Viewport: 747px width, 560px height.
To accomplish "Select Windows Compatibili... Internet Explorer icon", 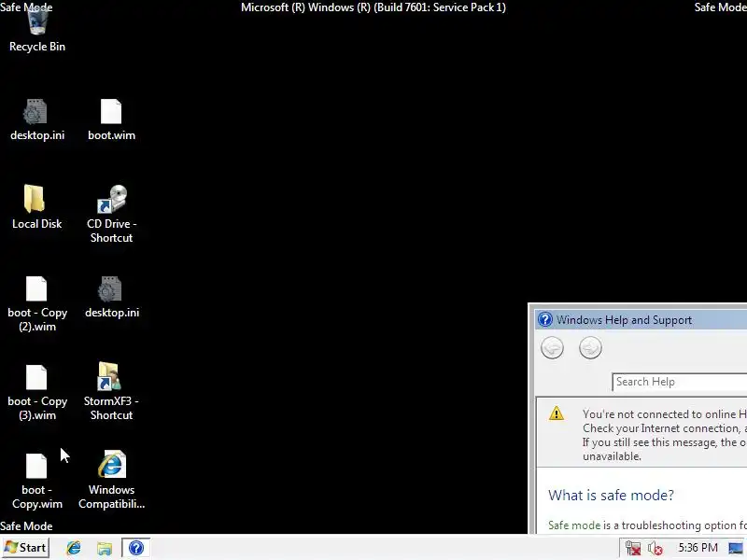I will [x=111, y=480].
